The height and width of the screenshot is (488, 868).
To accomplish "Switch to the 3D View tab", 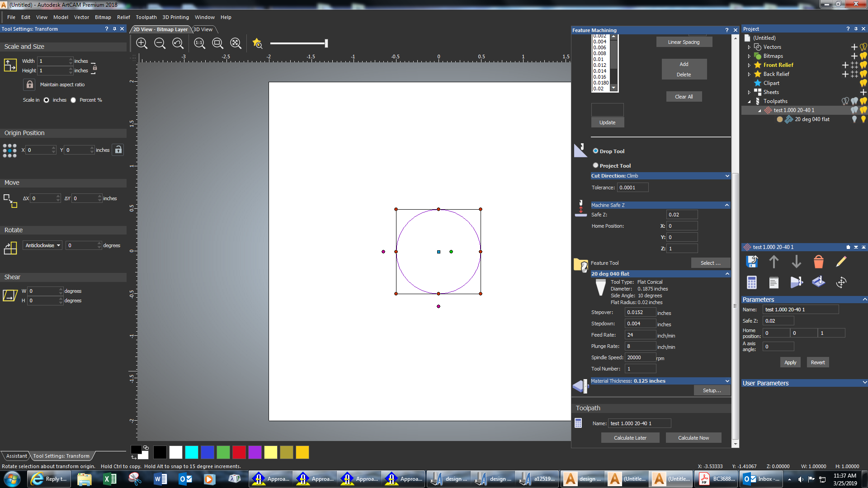I will coord(203,29).
